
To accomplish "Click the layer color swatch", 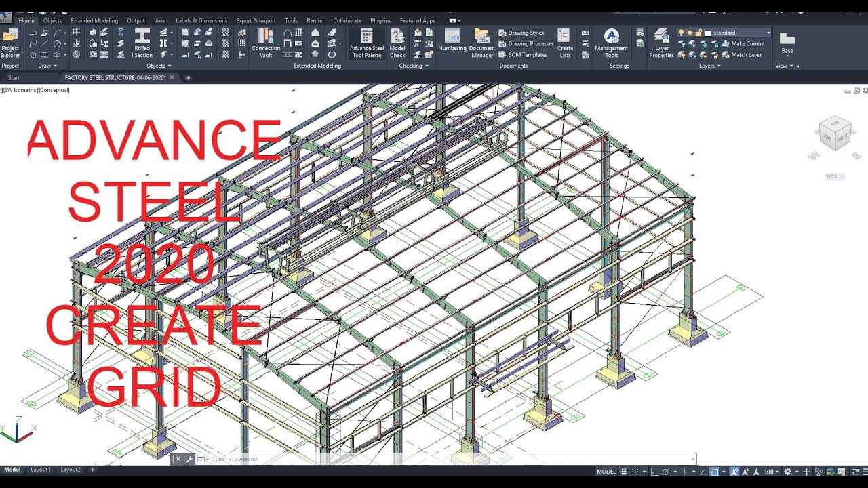I will [x=708, y=33].
